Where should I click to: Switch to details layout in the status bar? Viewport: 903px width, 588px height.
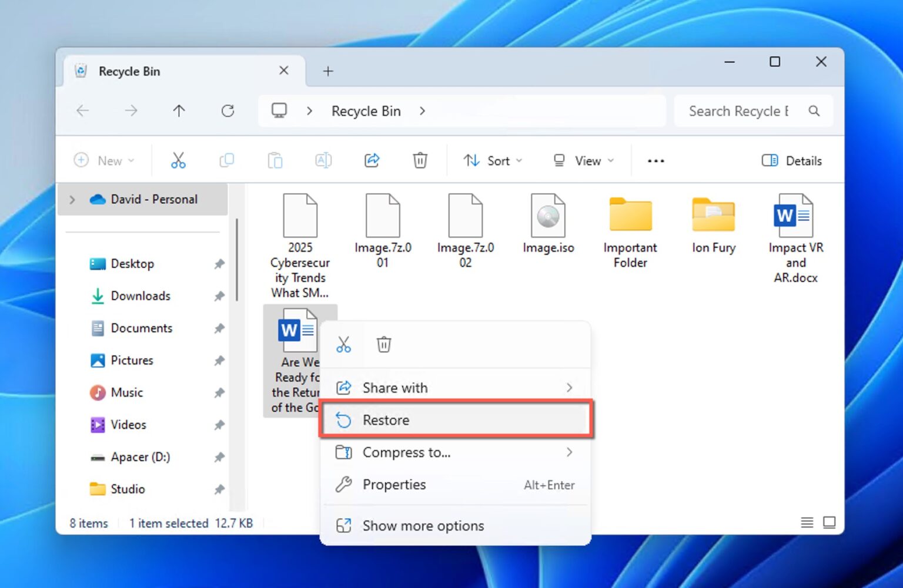coord(806,522)
